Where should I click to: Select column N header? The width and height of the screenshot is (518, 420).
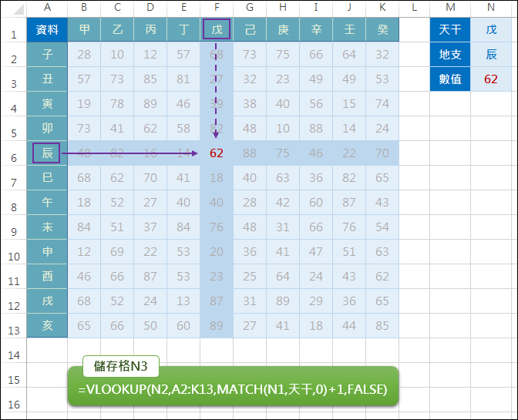click(491, 8)
